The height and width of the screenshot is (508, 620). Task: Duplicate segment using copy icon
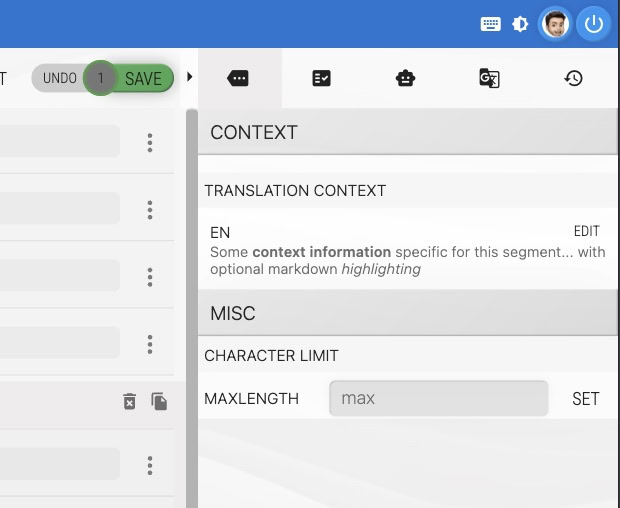[159, 401]
